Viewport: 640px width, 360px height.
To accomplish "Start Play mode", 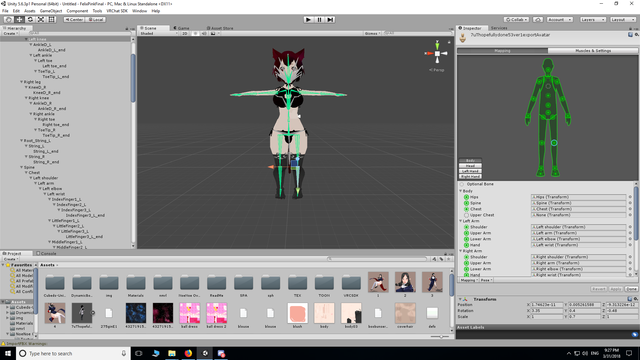I will [309, 20].
